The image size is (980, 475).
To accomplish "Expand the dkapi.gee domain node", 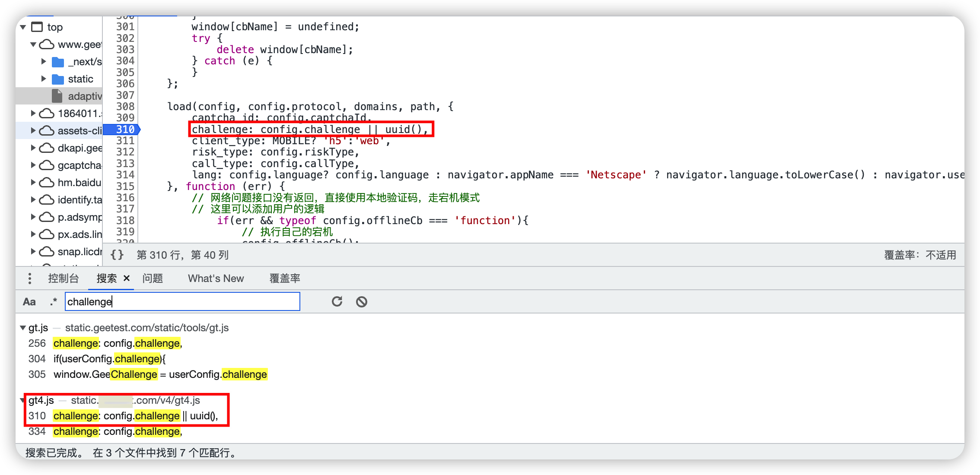I will pos(33,148).
